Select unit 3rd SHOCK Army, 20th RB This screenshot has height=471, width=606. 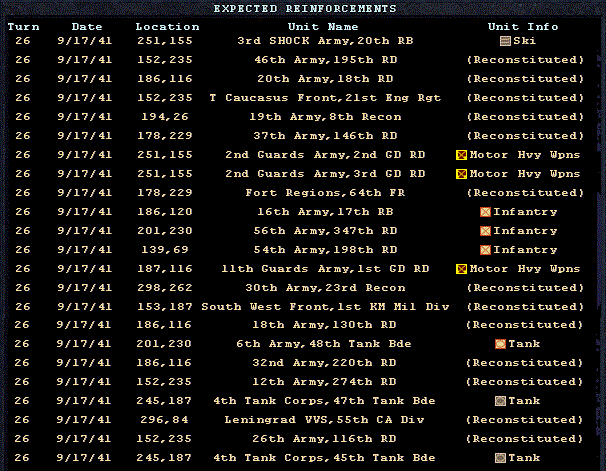click(x=325, y=41)
